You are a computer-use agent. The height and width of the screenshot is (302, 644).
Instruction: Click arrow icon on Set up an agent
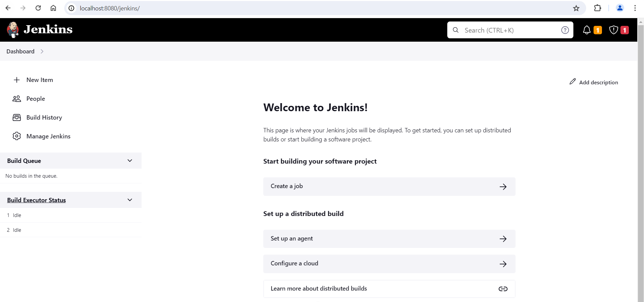(x=503, y=239)
